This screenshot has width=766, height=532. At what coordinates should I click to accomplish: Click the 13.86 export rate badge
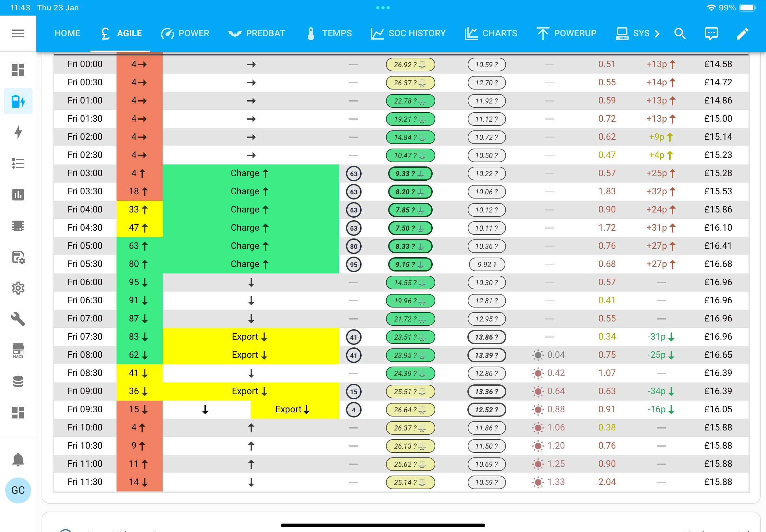487,337
